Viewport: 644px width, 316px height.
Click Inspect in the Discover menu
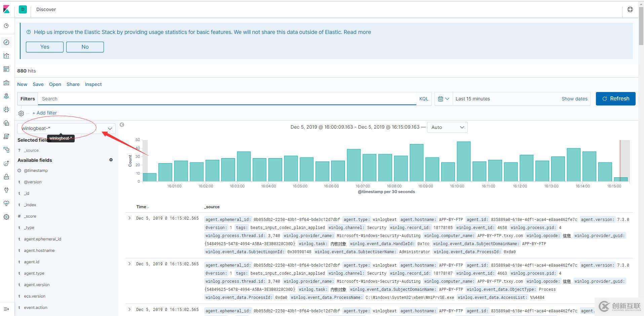[x=93, y=84]
